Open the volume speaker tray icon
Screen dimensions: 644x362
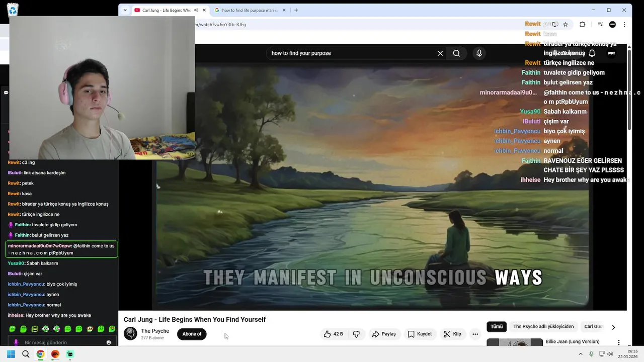point(610,354)
